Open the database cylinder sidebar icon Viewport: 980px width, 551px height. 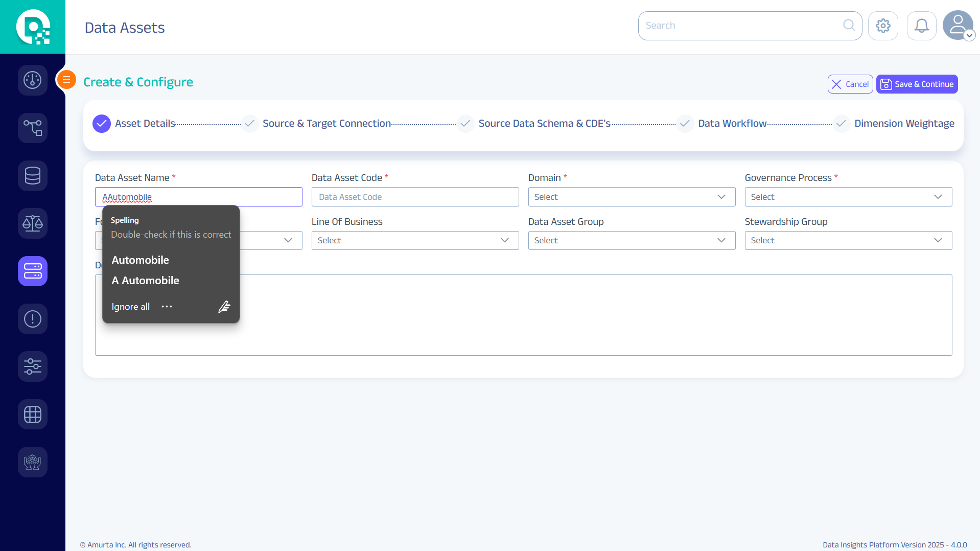coord(32,176)
